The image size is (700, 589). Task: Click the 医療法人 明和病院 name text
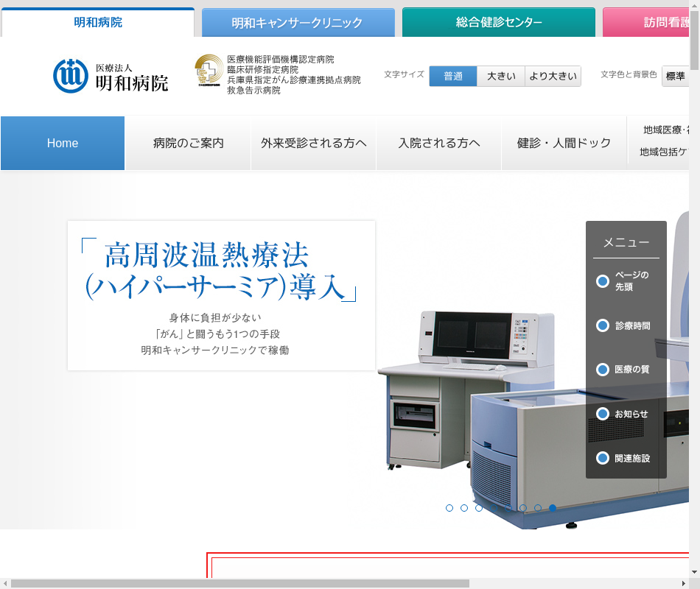click(x=132, y=77)
